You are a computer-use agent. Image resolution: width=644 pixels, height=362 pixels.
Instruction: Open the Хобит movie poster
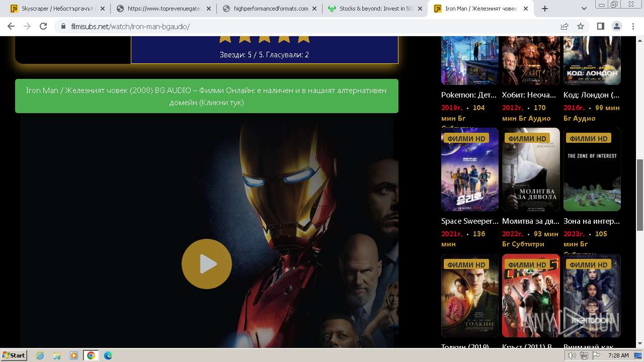(x=531, y=60)
